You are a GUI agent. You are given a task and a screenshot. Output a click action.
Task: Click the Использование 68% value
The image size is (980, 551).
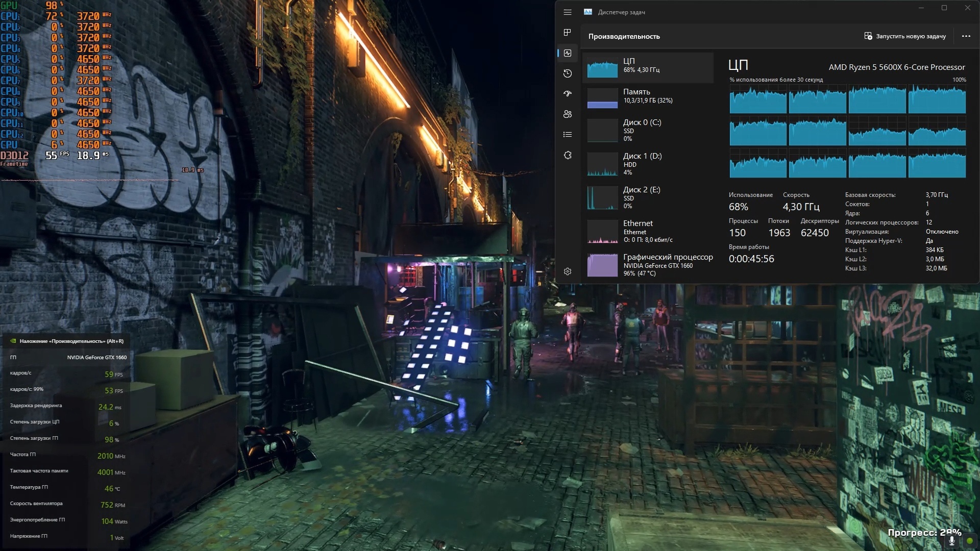coord(739,207)
